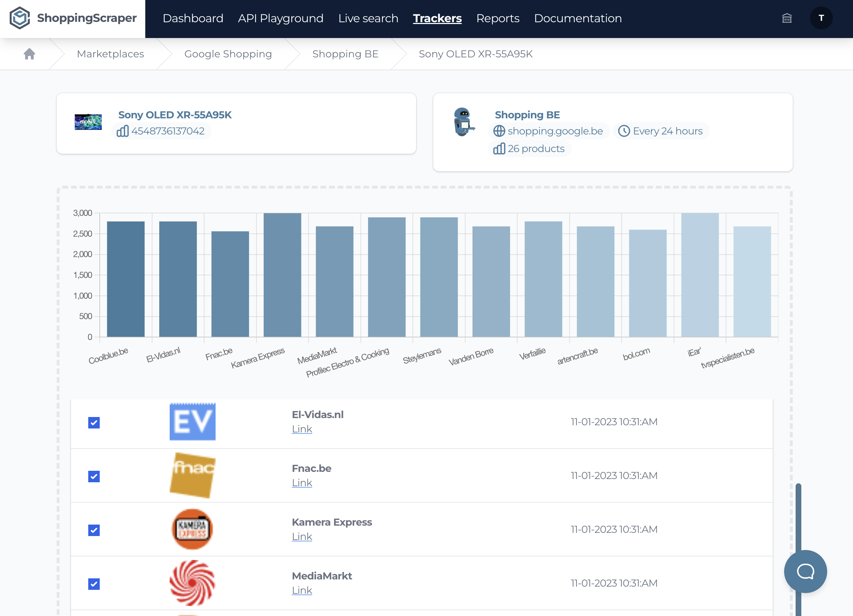This screenshot has height=616, width=853.
Task: Toggle the Fnac.be row checkbox
Action: pos(94,477)
